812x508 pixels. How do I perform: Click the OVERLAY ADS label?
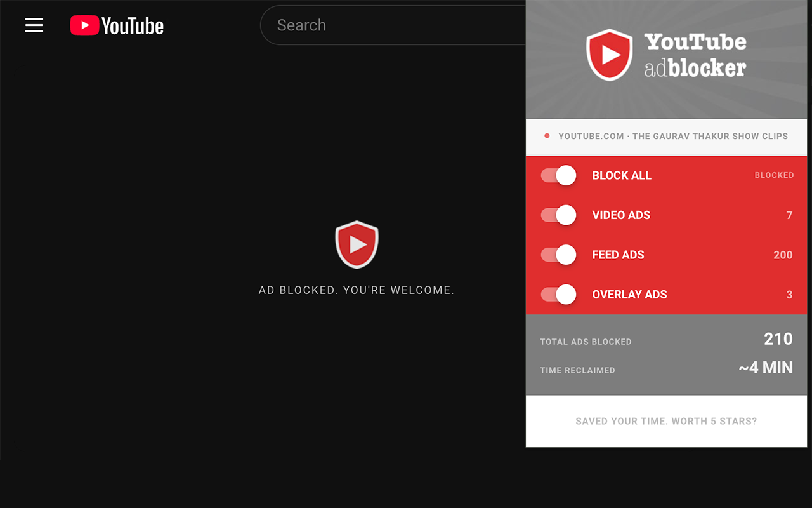point(629,295)
